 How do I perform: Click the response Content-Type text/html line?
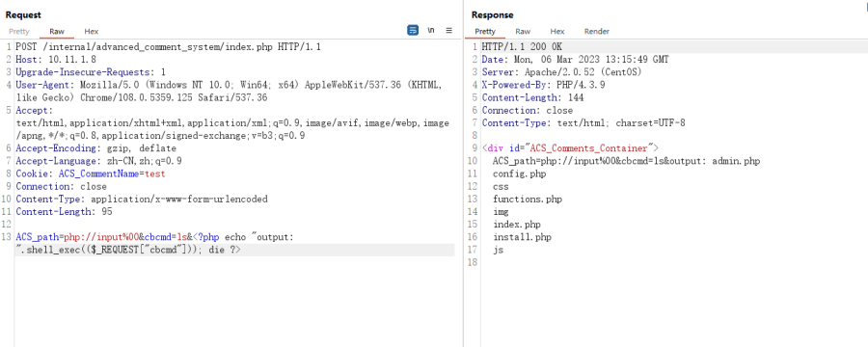[583, 122]
